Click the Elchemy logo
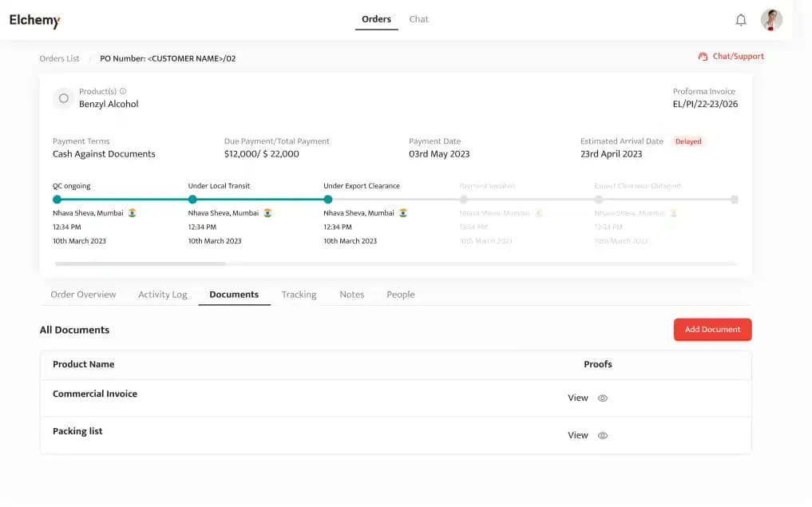The height and width of the screenshot is (507, 812). click(x=35, y=21)
